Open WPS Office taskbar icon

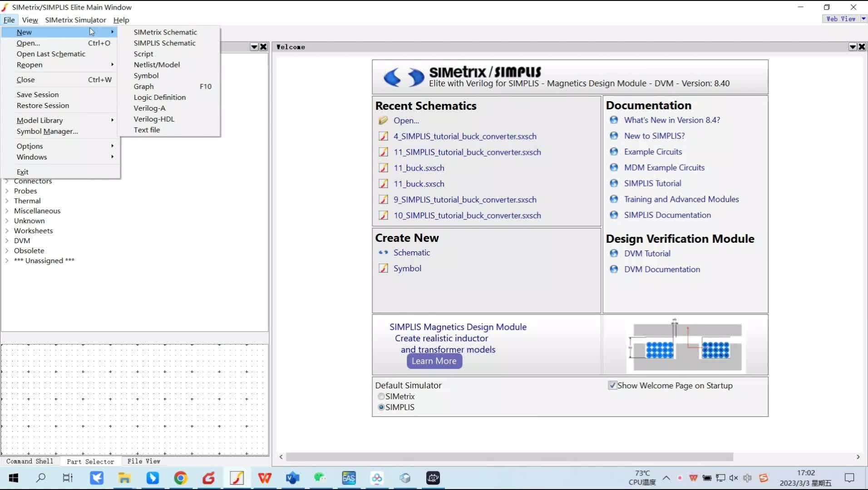tap(265, 478)
